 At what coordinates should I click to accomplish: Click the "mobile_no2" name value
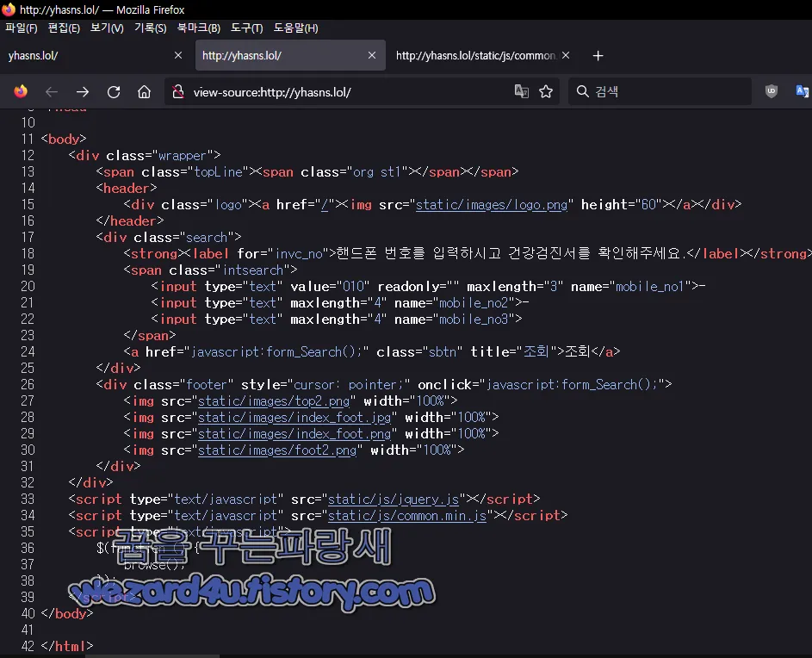click(x=474, y=303)
